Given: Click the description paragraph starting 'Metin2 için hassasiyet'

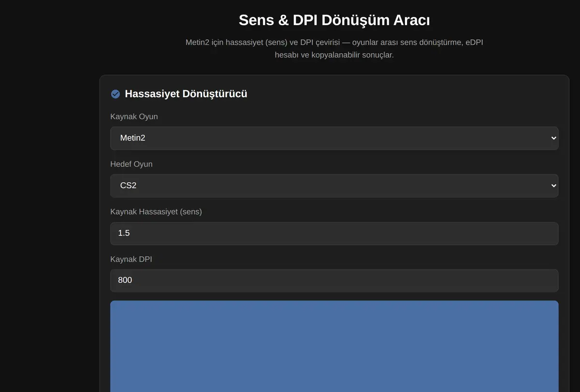Looking at the screenshot, I should pyautogui.click(x=334, y=49).
